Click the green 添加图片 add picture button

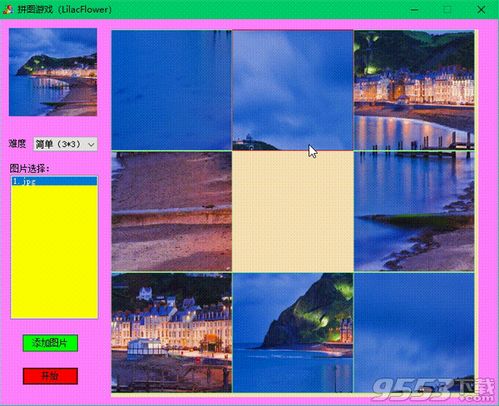tap(50, 343)
